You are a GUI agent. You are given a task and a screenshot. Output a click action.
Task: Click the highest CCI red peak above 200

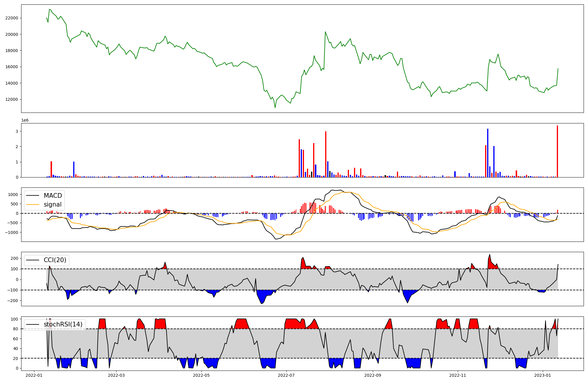click(490, 255)
